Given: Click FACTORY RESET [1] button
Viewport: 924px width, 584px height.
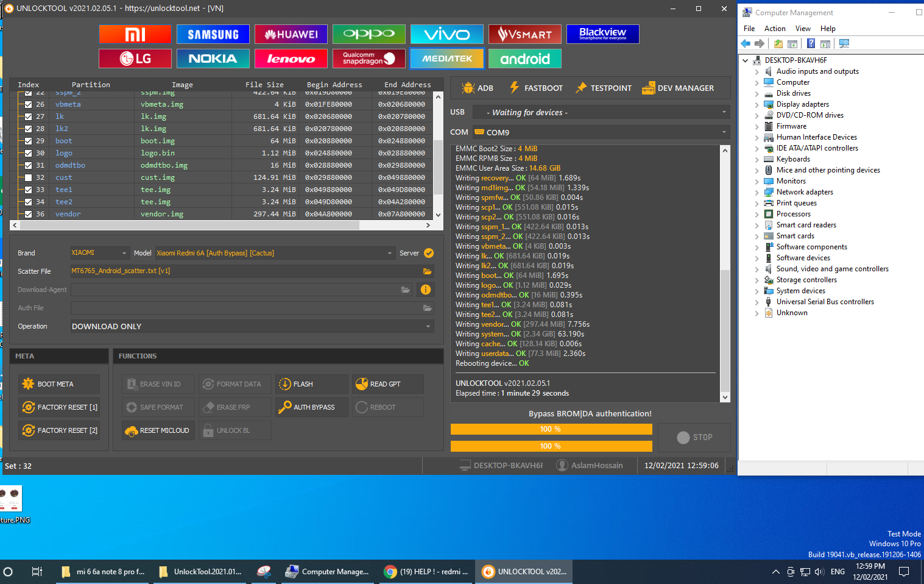Looking at the screenshot, I should (59, 407).
